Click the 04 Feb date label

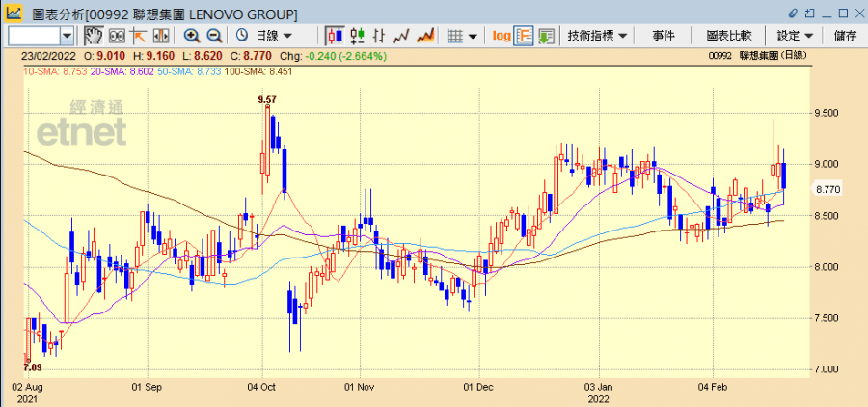pyautogui.click(x=713, y=387)
